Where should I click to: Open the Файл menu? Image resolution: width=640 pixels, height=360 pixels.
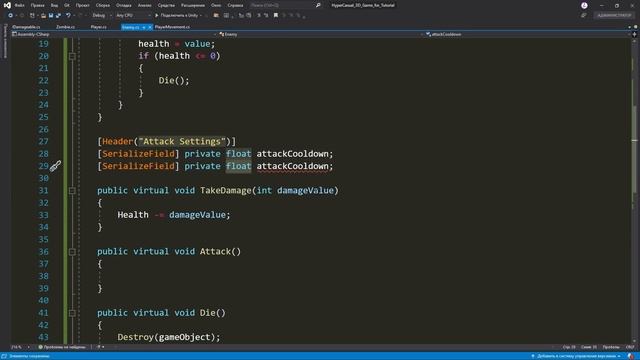pyautogui.click(x=20, y=5)
